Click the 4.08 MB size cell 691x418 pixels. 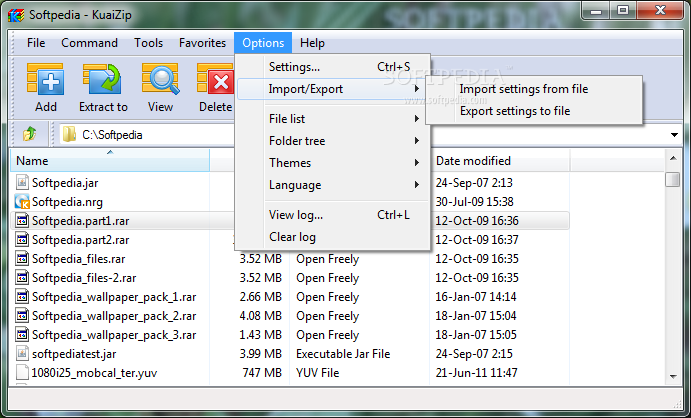260,316
